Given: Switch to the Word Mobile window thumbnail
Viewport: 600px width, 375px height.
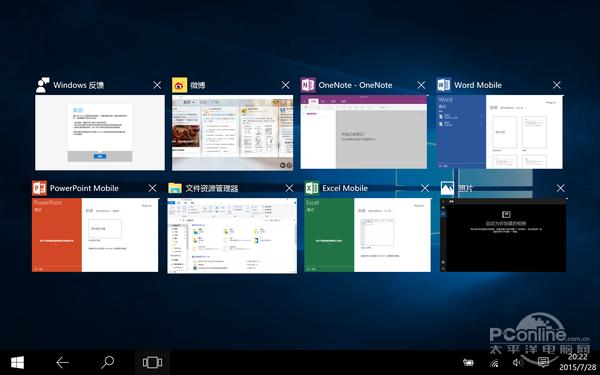Looking at the screenshot, I should point(500,132).
